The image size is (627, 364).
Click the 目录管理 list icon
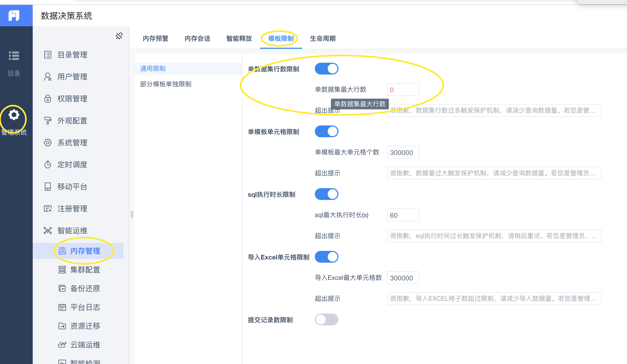[48, 55]
